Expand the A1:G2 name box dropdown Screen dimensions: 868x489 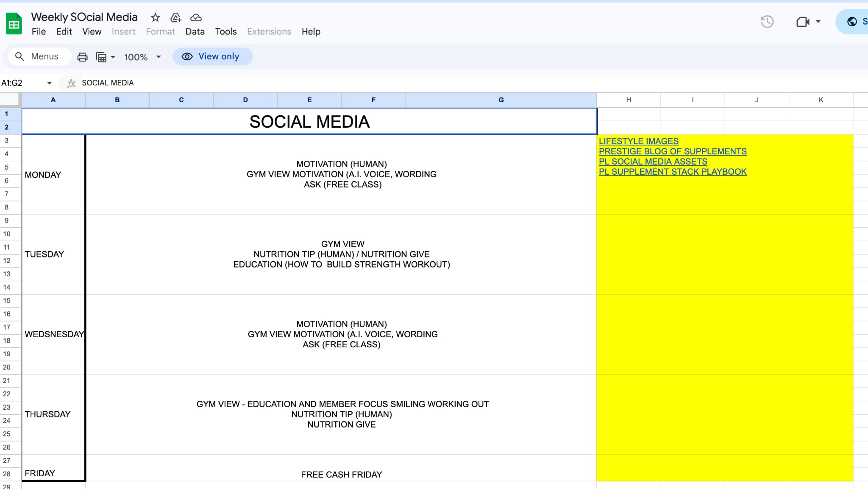[x=49, y=83]
